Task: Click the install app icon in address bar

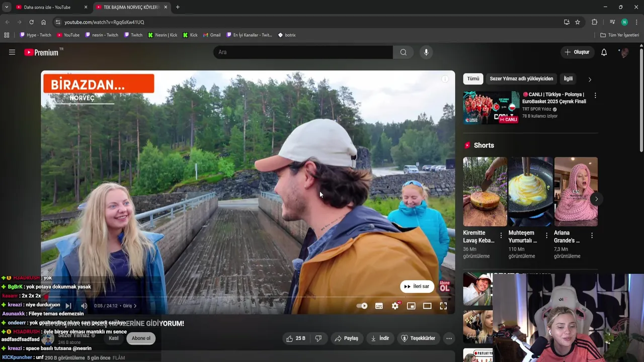Action: (x=567, y=22)
